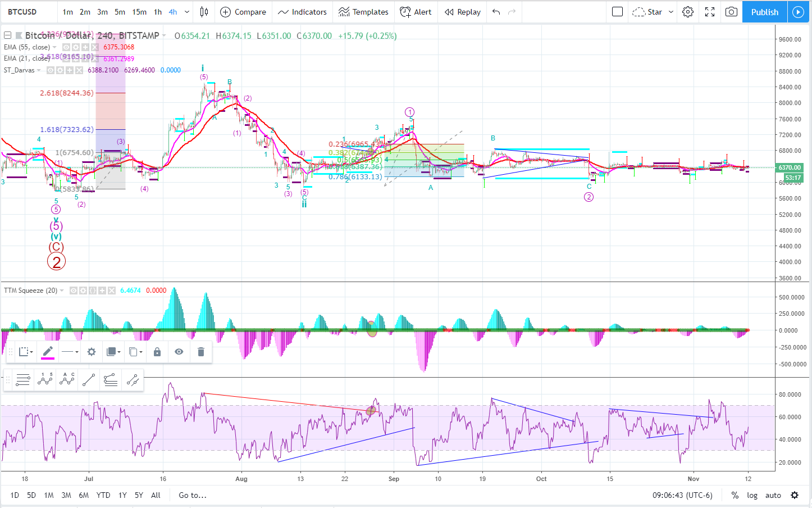812x508 pixels.
Task: Lock the selected drawing
Action: click(x=157, y=352)
